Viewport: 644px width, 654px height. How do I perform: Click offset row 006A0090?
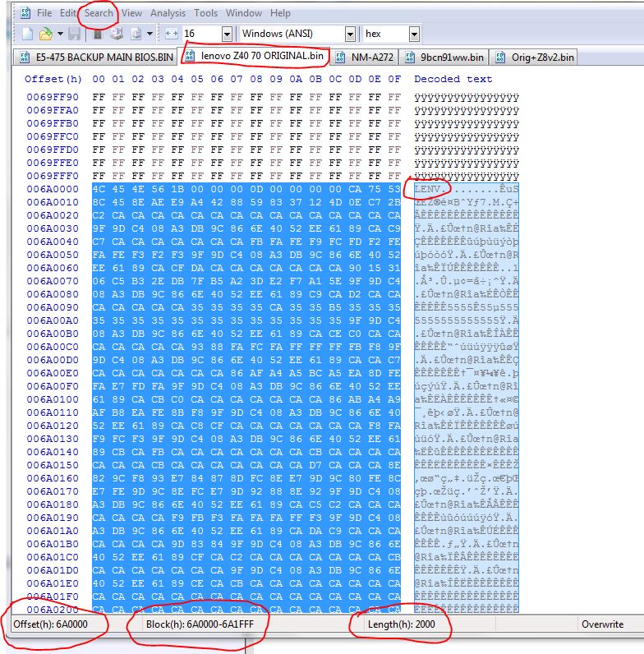(53, 307)
